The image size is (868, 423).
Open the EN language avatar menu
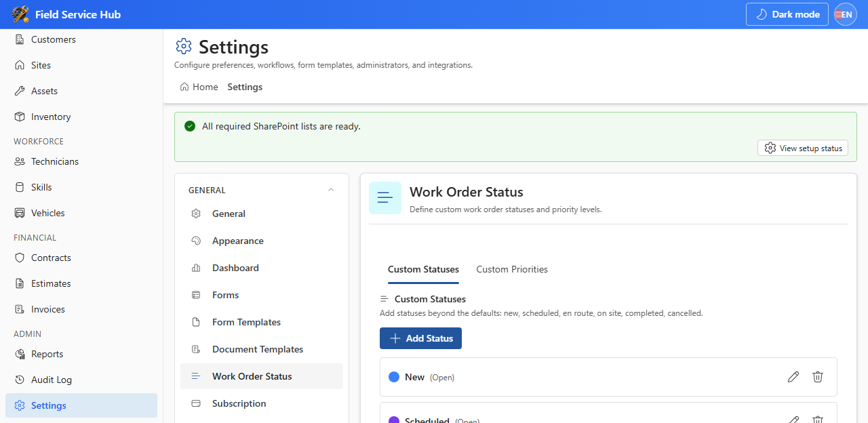pos(846,14)
